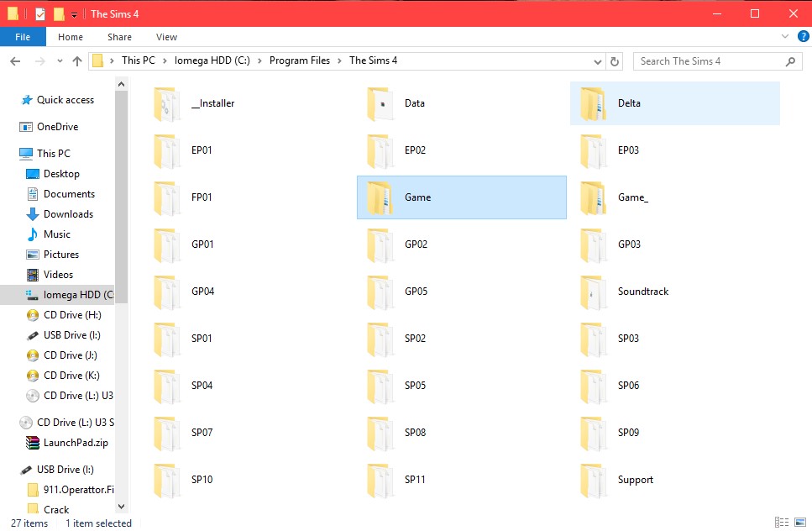Open the __Installer folder icon

click(167, 104)
